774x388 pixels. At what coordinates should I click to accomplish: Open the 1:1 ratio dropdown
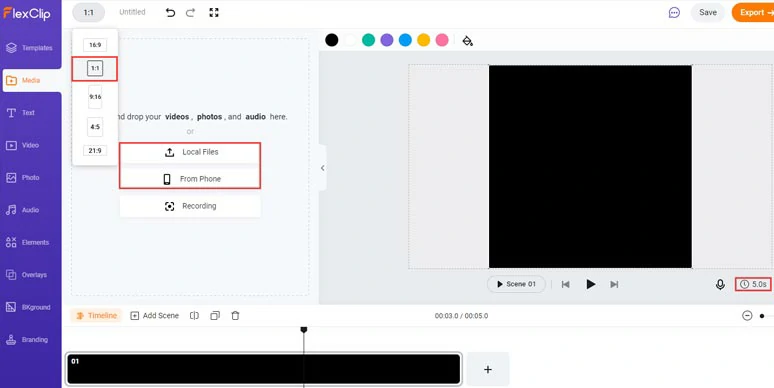click(x=89, y=13)
